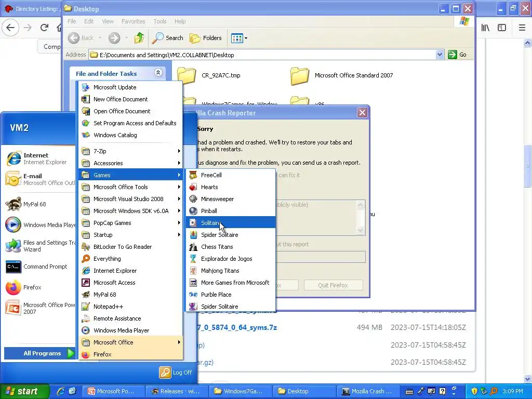This screenshot has height=399, width=532.
Task: Click the All Programs button
Action: 39,353
